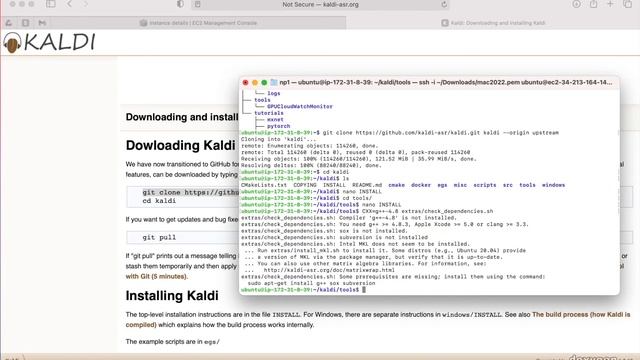Close the terminal with the red button
The width and height of the screenshot is (640, 360).
click(245, 82)
